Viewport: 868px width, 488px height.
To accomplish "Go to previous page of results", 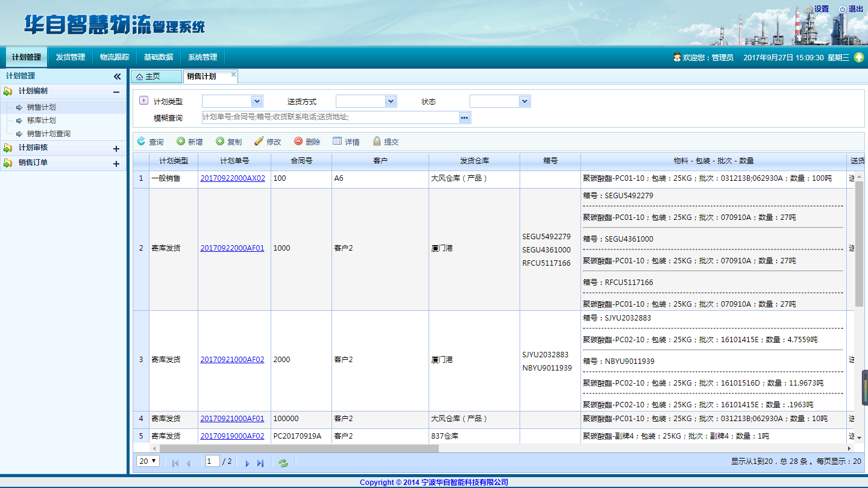I will [x=189, y=463].
